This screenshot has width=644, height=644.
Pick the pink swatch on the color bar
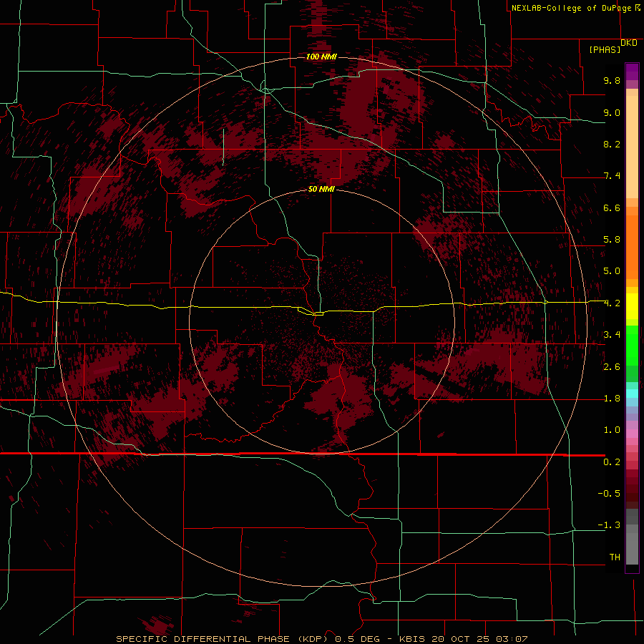[632, 434]
